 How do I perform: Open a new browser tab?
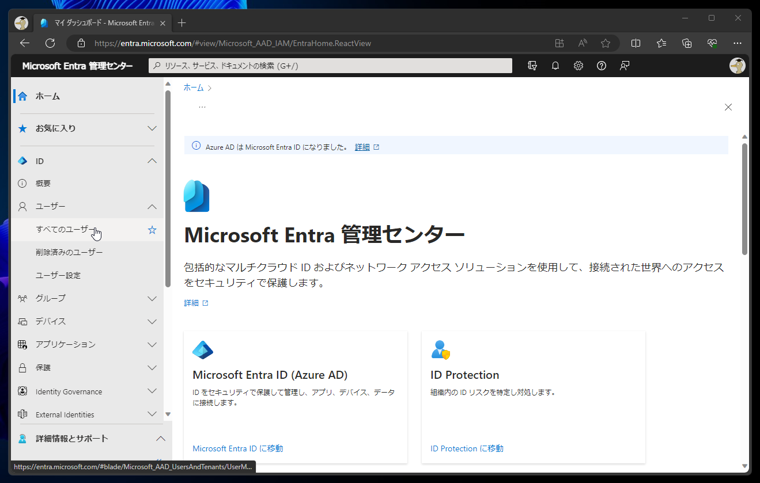click(x=182, y=23)
